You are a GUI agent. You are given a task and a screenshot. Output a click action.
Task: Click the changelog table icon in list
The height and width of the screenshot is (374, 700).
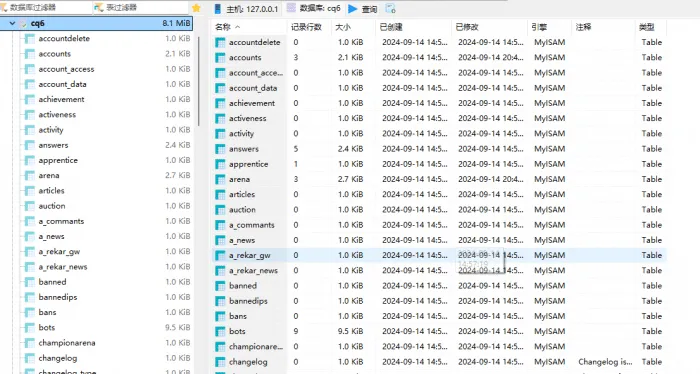point(220,362)
